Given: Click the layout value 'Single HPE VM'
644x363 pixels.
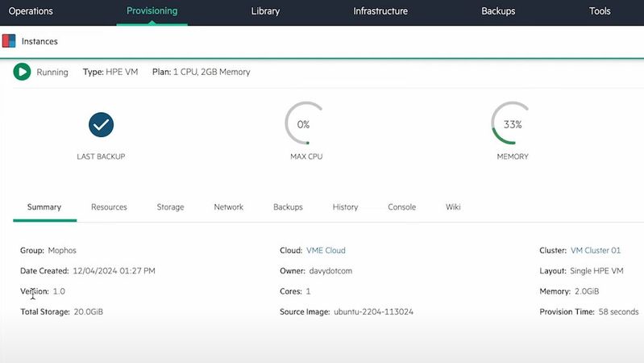Looking at the screenshot, I should pyautogui.click(x=596, y=271).
